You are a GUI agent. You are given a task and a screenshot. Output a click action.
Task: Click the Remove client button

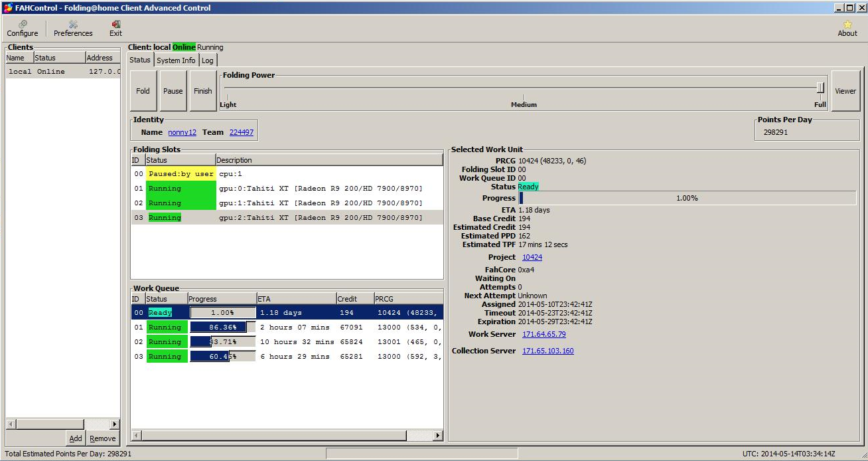(103, 438)
